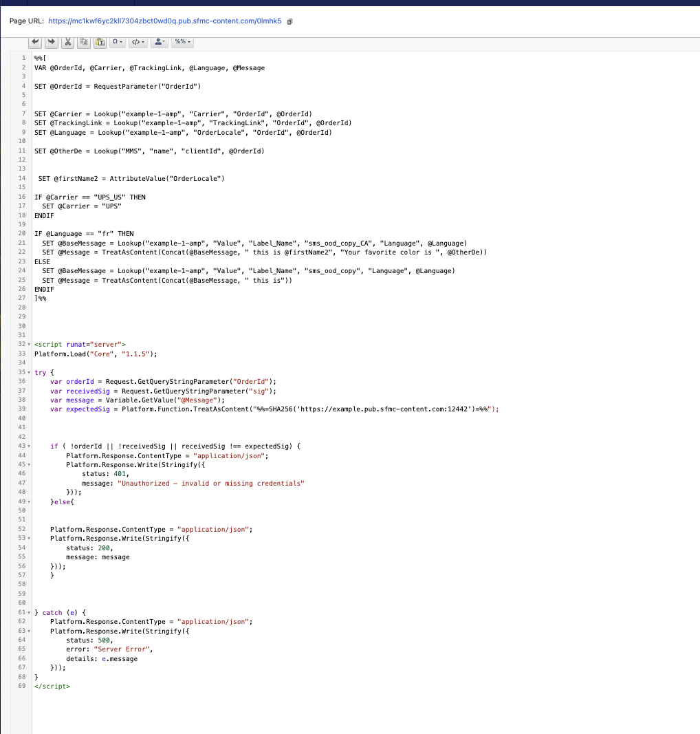Viewport: 700px width, 734px height.
Task: Click 'Your favorite color is' string
Action: [391, 252]
